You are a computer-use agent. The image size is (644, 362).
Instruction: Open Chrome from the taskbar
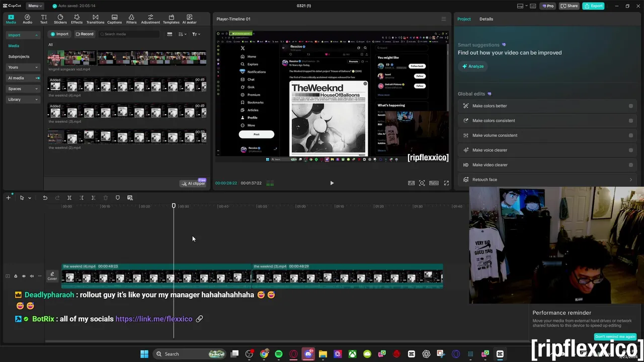[264, 354]
